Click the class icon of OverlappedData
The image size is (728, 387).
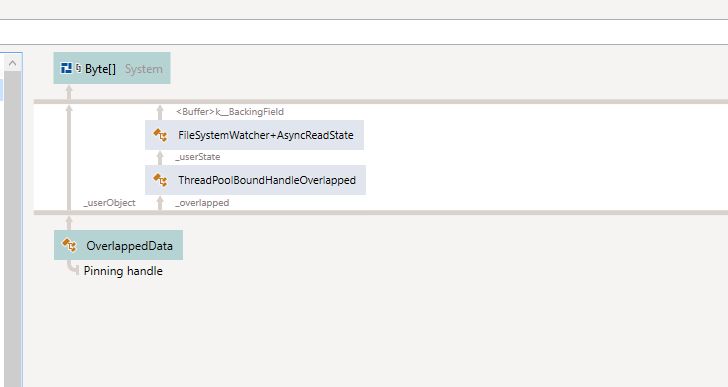pos(69,245)
